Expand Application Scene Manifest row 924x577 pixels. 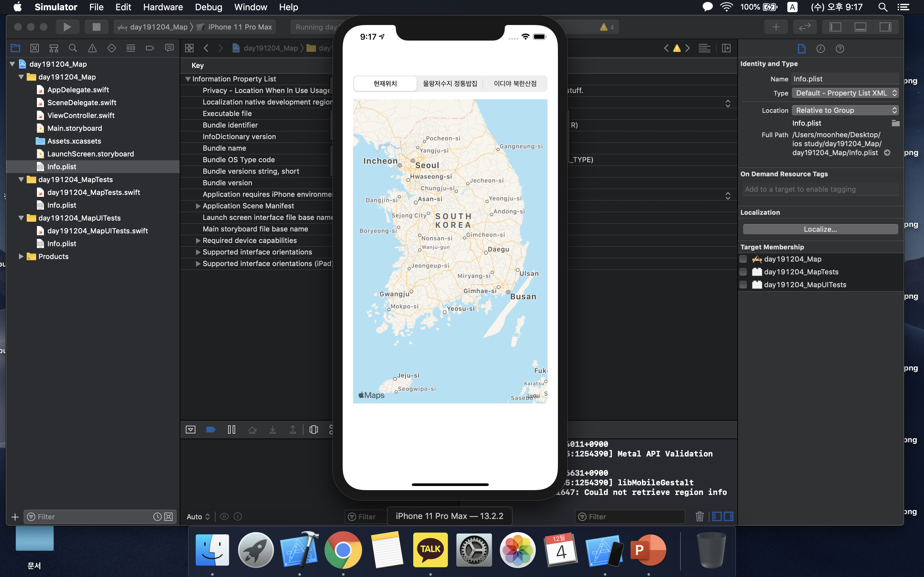pos(198,206)
